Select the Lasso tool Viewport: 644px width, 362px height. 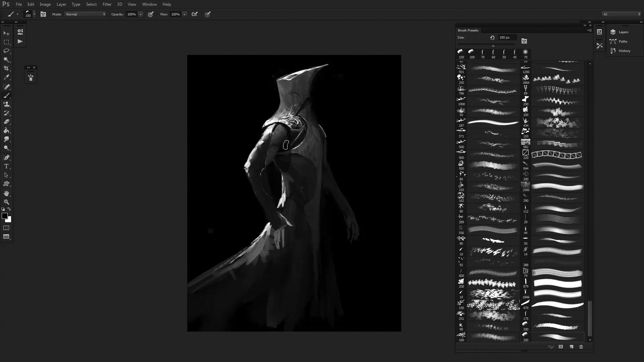coord(6,51)
